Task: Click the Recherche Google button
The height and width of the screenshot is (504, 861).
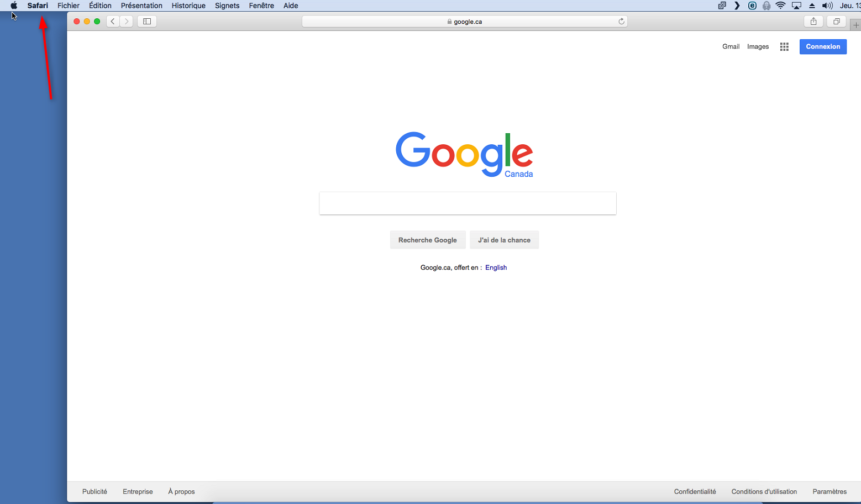Action: click(428, 240)
